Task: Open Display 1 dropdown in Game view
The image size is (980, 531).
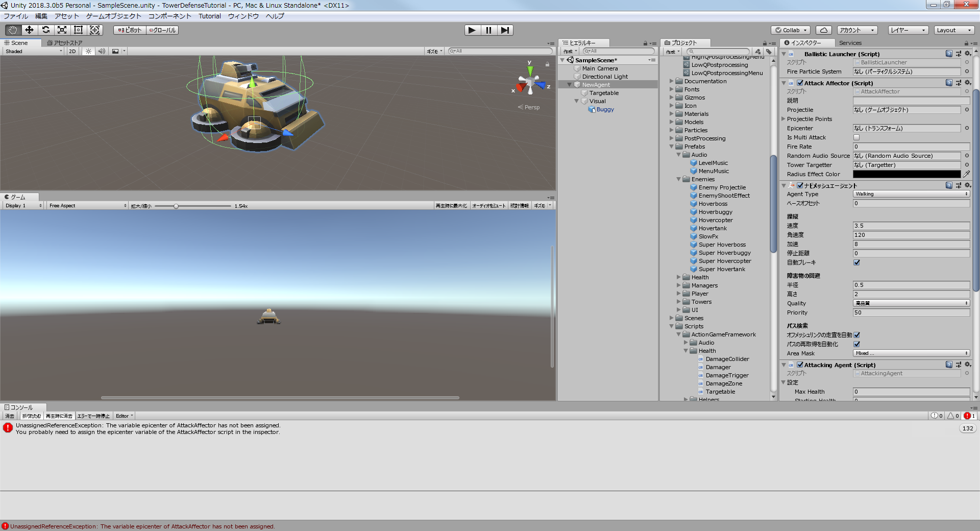Action: (x=23, y=206)
